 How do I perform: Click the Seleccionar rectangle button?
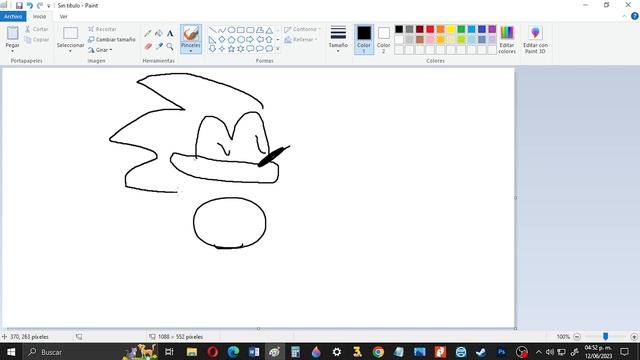[x=70, y=33]
